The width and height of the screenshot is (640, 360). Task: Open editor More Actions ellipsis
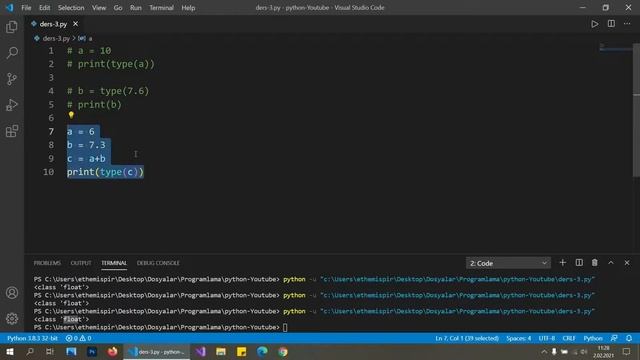(x=627, y=24)
